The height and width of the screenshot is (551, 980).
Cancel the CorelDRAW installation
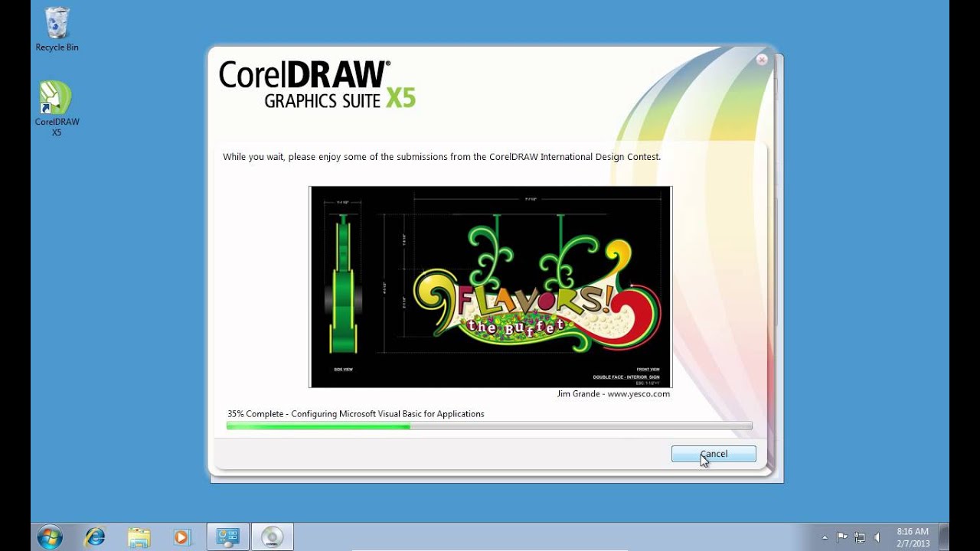click(714, 454)
